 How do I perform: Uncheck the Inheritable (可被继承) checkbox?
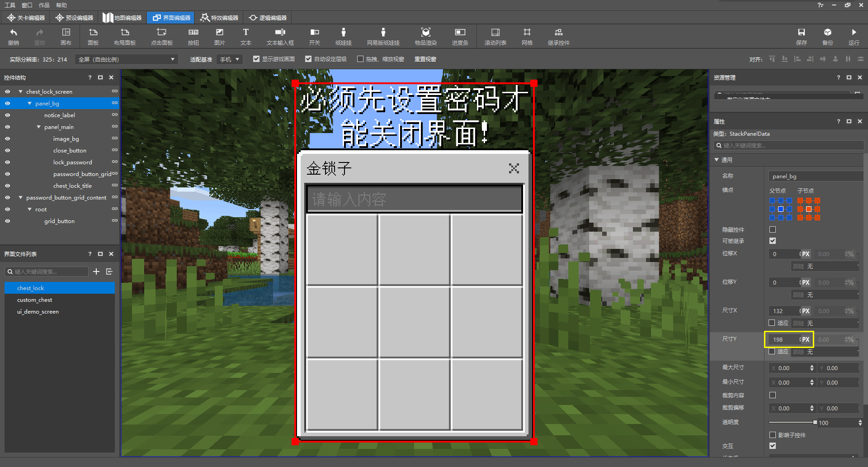click(x=773, y=241)
